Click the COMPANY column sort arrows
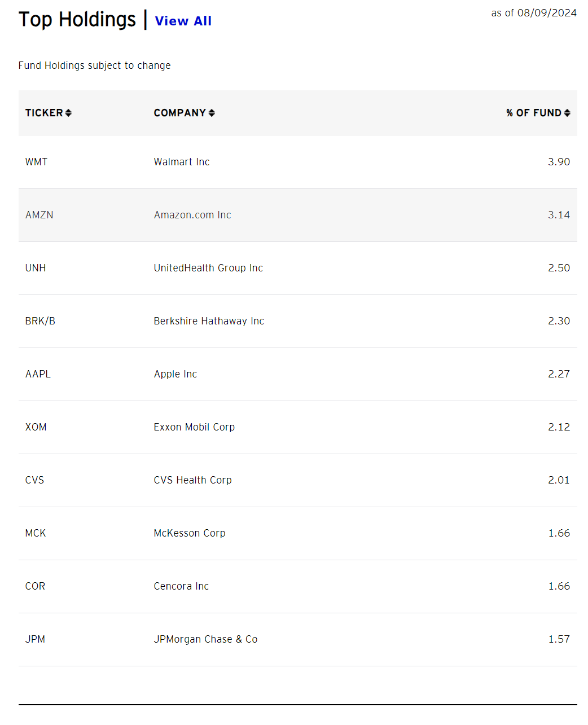Viewport: 588px width, 725px height. tap(212, 113)
